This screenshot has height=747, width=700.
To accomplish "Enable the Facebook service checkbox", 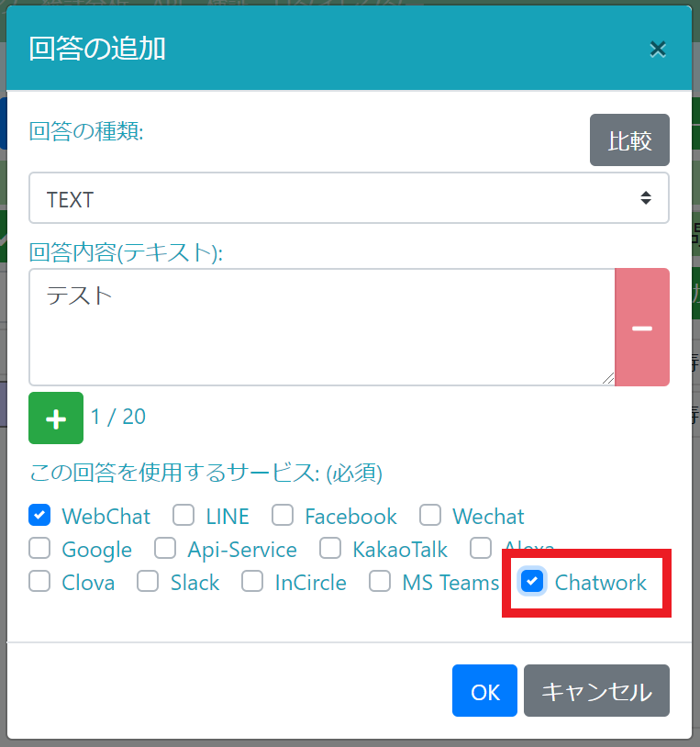I will pos(283,515).
